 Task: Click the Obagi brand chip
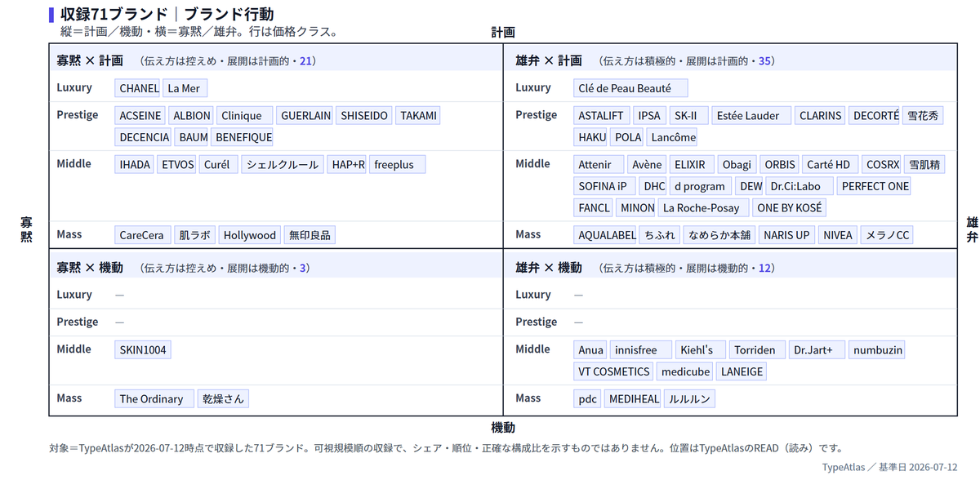[x=738, y=165]
